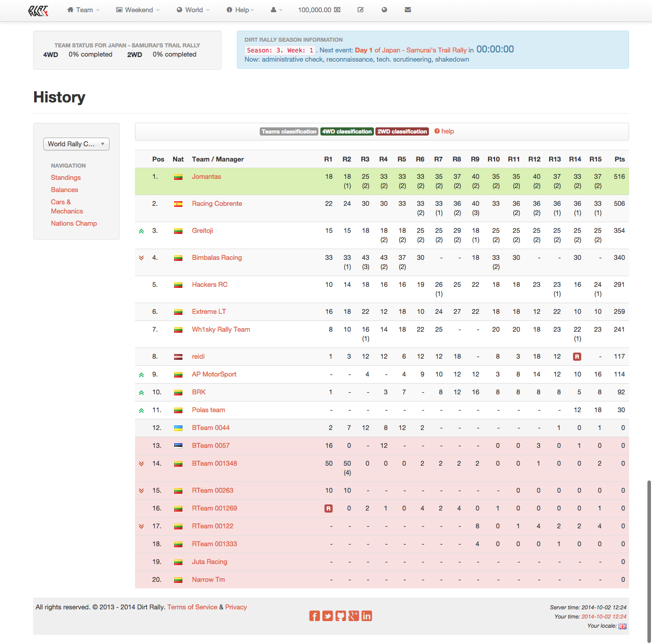Change locale via UK flag icon

(x=622, y=627)
